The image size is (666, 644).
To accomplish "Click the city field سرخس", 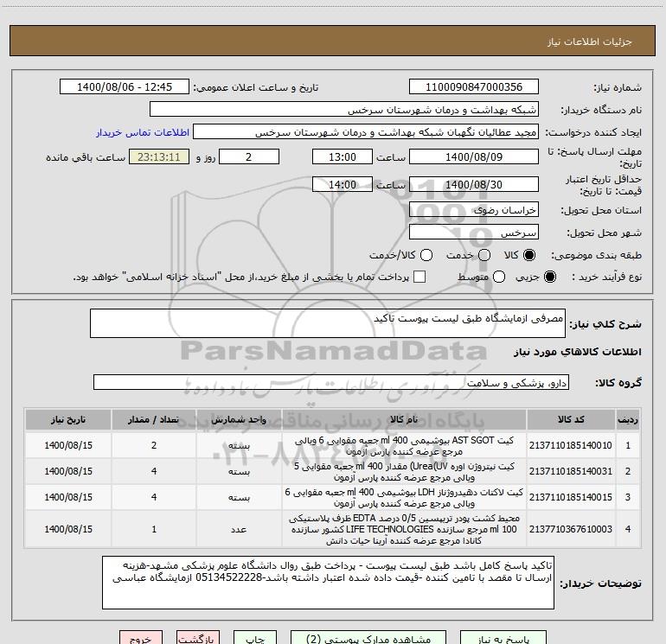I will pyautogui.click(x=474, y=232).
